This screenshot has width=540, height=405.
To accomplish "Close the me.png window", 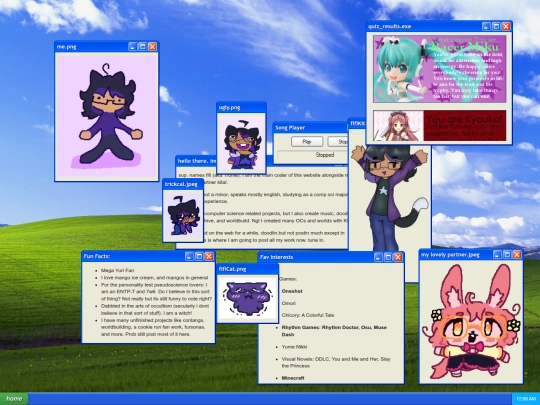I will pos(152,46).
